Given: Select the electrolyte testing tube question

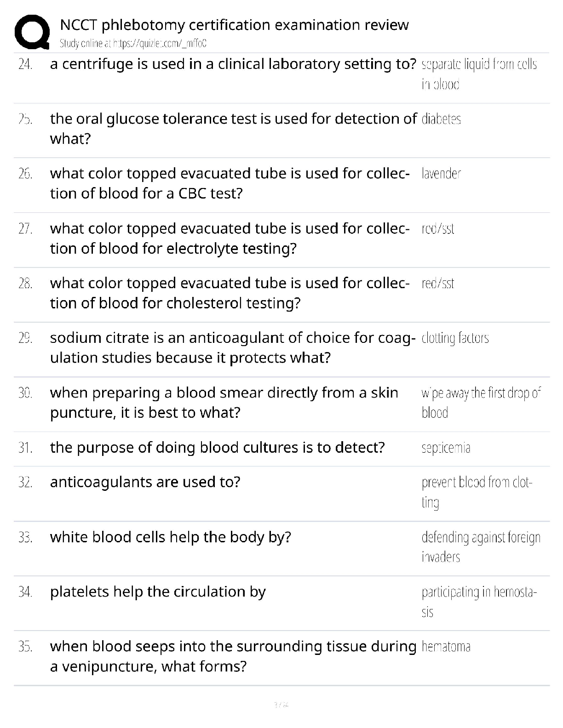Looking at the screenshot, I should [x=230, y=238].
